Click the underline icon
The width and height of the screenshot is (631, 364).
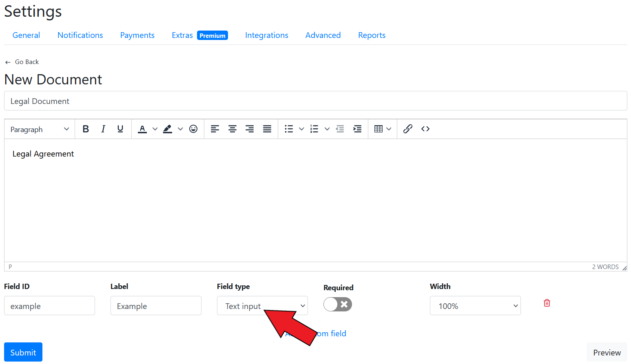pyautogui.click(x=120, y=129)
